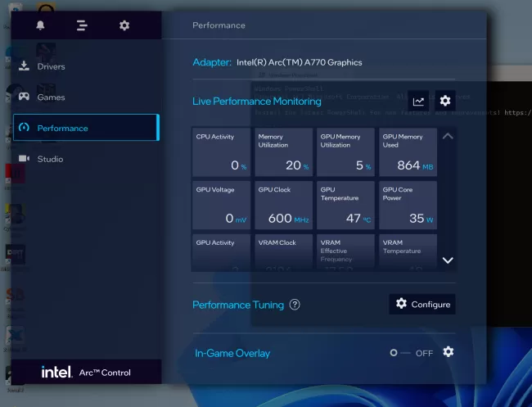Click the notifications bell icon

point(41,25)
